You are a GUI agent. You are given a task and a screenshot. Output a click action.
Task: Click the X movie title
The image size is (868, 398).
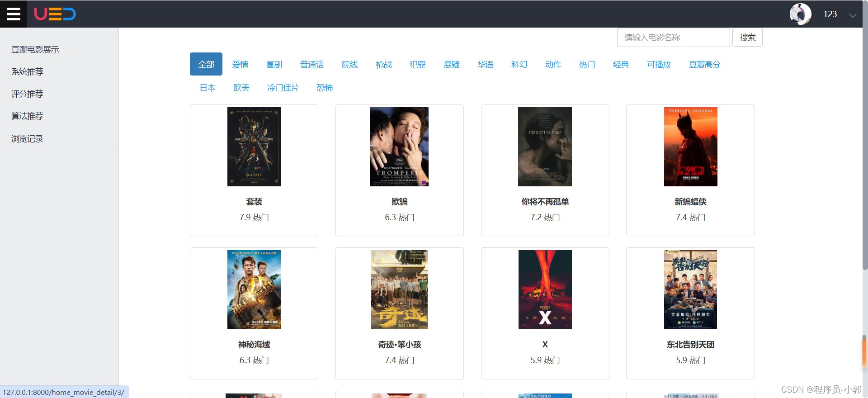(x=545, y=345)
